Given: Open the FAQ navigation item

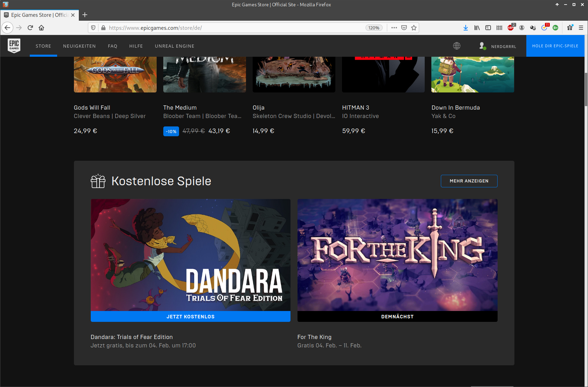Looking at the screenshot, I should point(112,46).
